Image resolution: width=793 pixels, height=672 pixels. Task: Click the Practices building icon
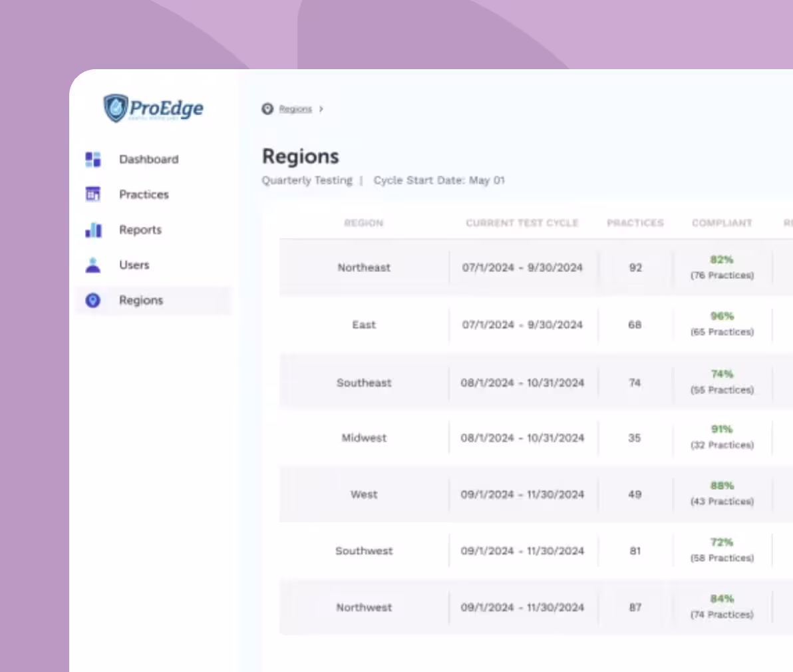coord(93,194)
